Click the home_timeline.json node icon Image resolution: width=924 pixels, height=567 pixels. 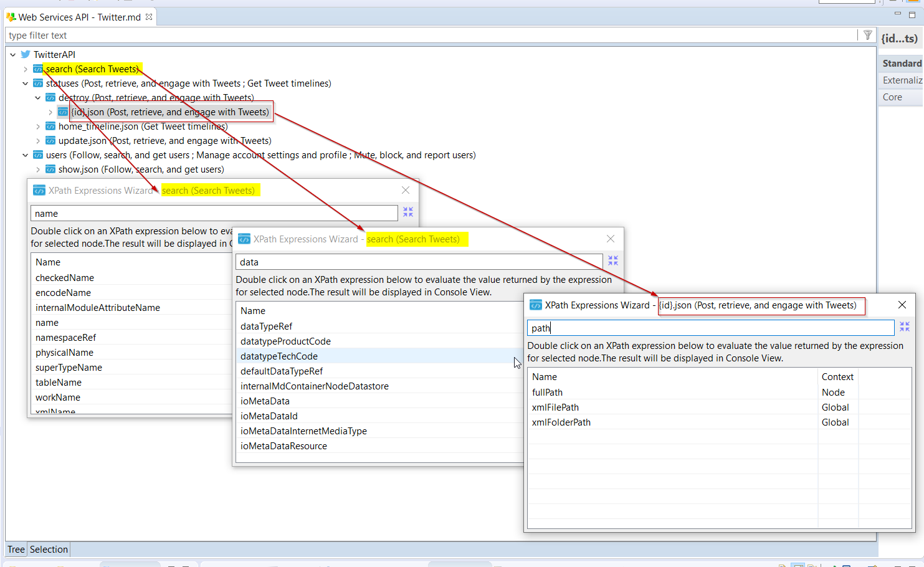50,126
